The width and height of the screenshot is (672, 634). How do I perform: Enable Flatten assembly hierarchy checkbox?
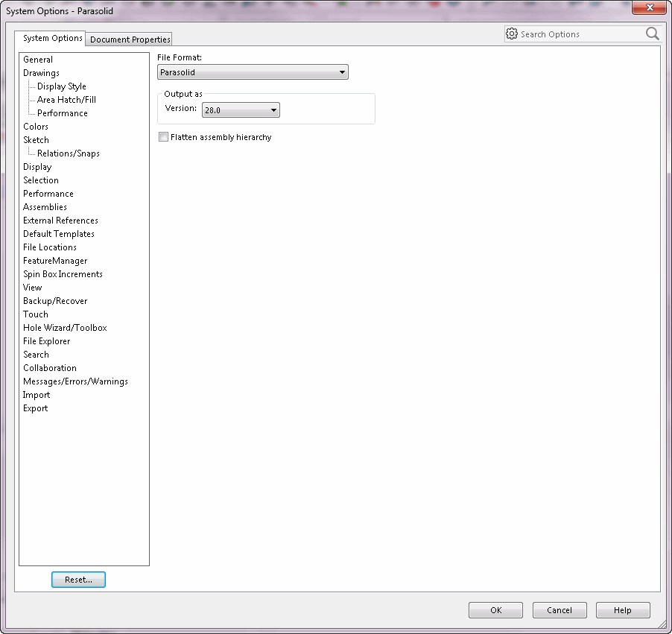[163, 137]
